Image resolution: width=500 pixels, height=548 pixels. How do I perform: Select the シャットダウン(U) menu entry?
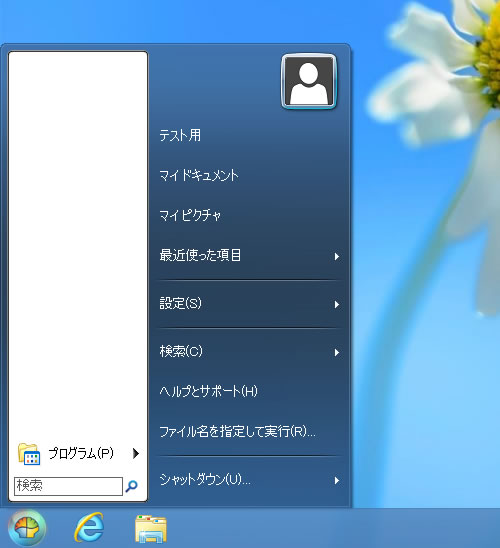click(x=249, y=480)
